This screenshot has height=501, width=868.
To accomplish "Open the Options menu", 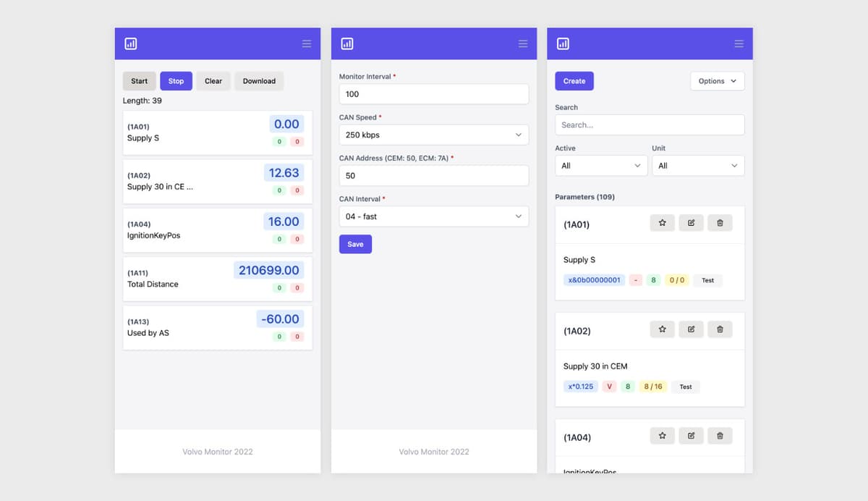I will (717, 81).
